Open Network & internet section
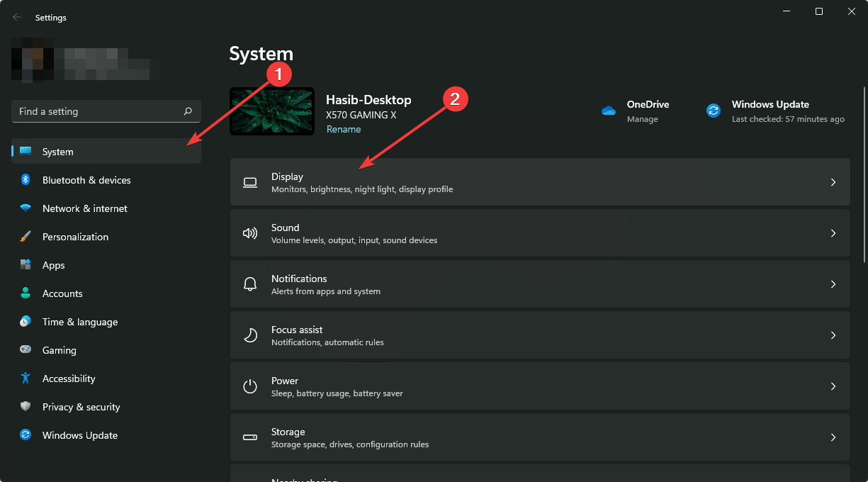Viewport: 868px width, 482px height. [106, 208]
